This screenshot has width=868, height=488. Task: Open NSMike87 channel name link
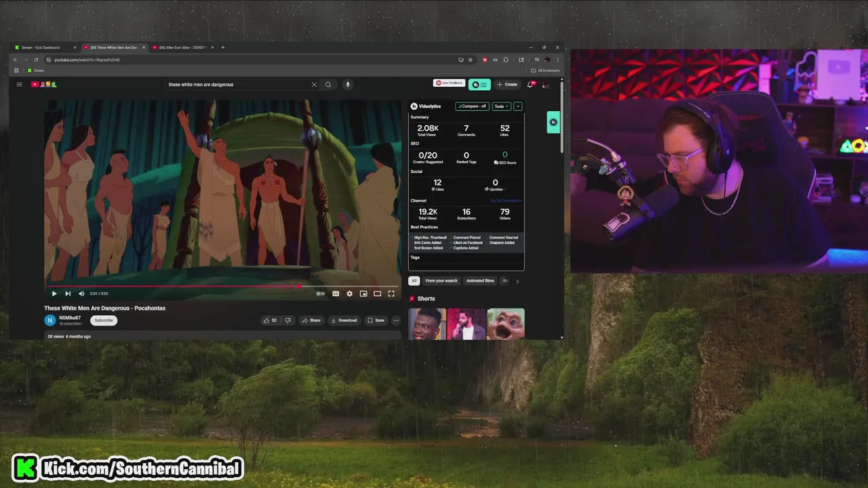(70, 318)
